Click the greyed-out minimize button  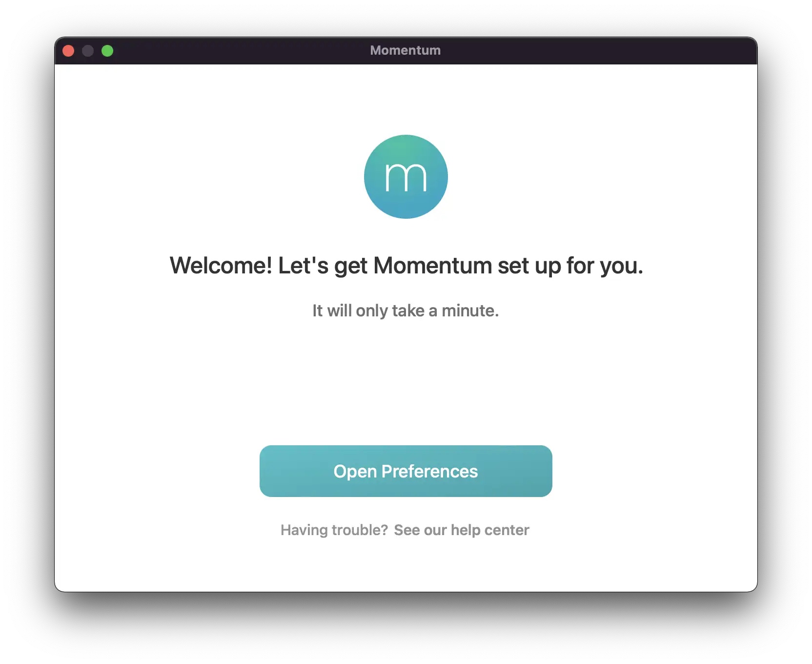88,51
